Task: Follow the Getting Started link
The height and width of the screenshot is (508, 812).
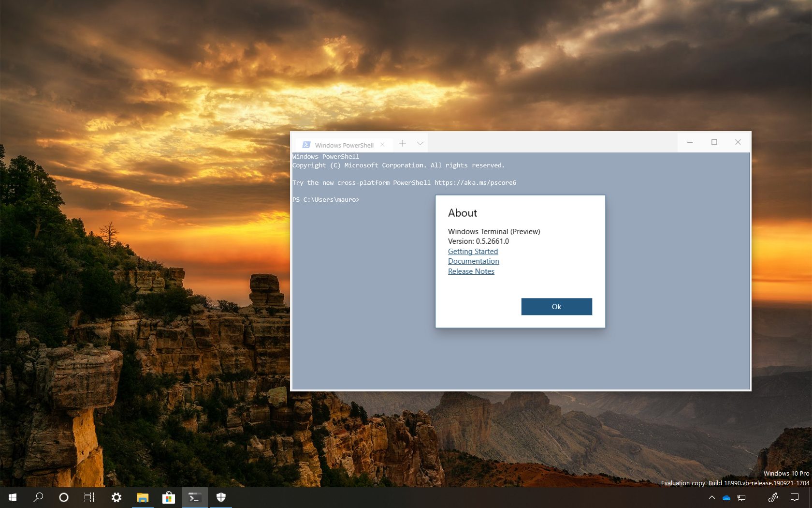Action: coord(473,251)
